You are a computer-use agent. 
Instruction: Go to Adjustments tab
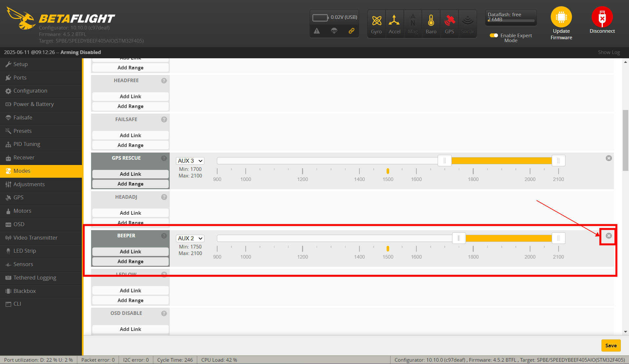click(41, 184)
